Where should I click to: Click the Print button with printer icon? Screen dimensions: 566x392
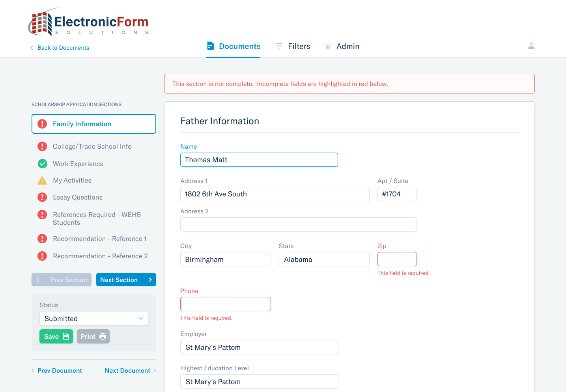coord(93,336)
